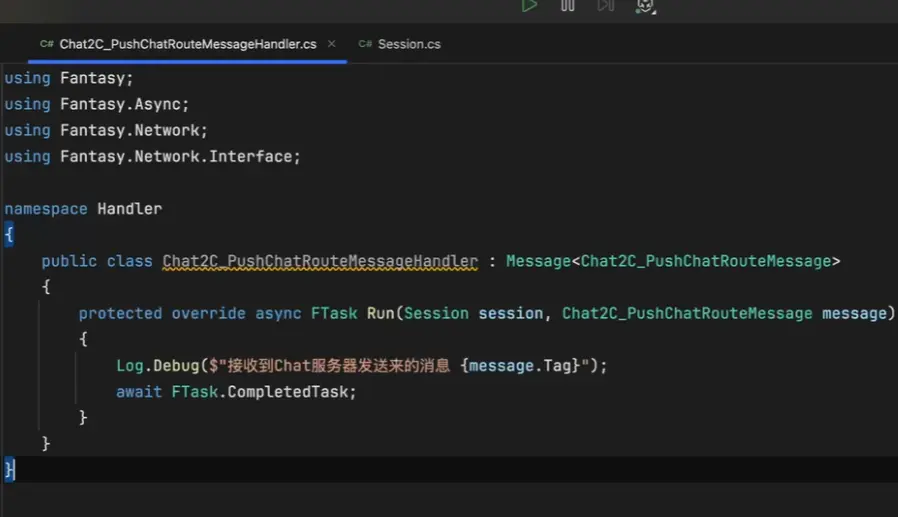Click 'message.Tag' inside the interpolated string

pyautogui.click(x=520, y=366)
